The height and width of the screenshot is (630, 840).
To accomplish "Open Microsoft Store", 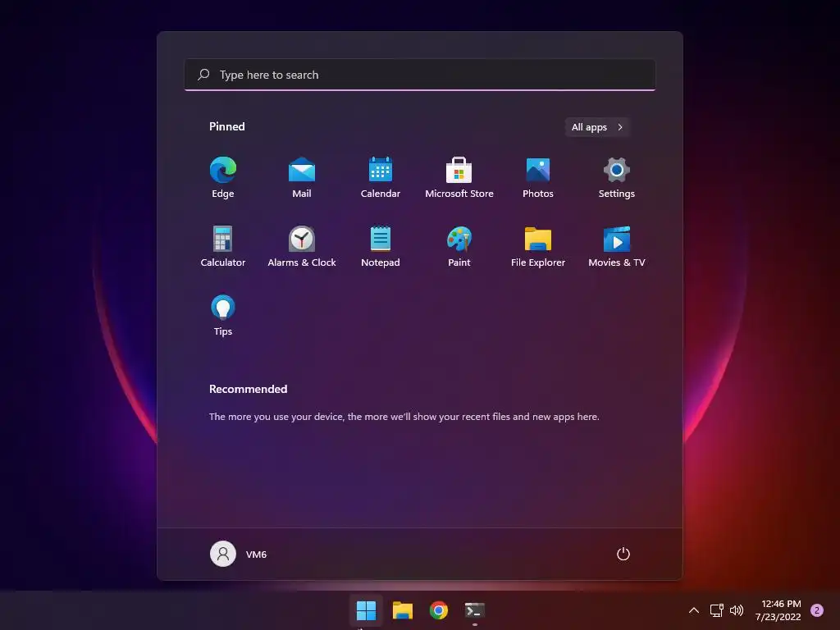I will [459, 178].
